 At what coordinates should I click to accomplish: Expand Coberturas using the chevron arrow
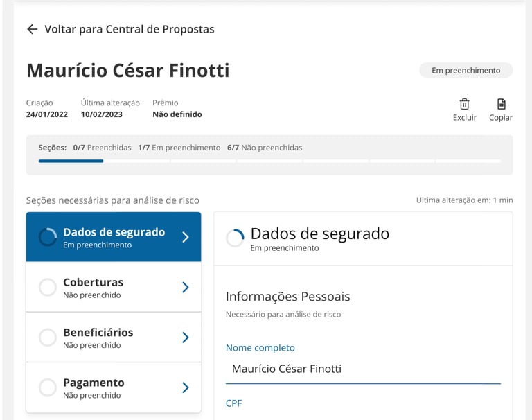pos(185,287)
